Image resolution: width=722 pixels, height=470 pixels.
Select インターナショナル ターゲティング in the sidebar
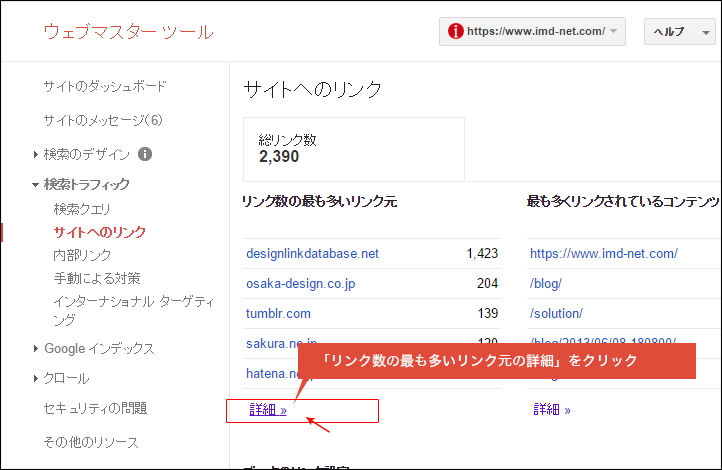pyautogui.click(x=134, y=310)
